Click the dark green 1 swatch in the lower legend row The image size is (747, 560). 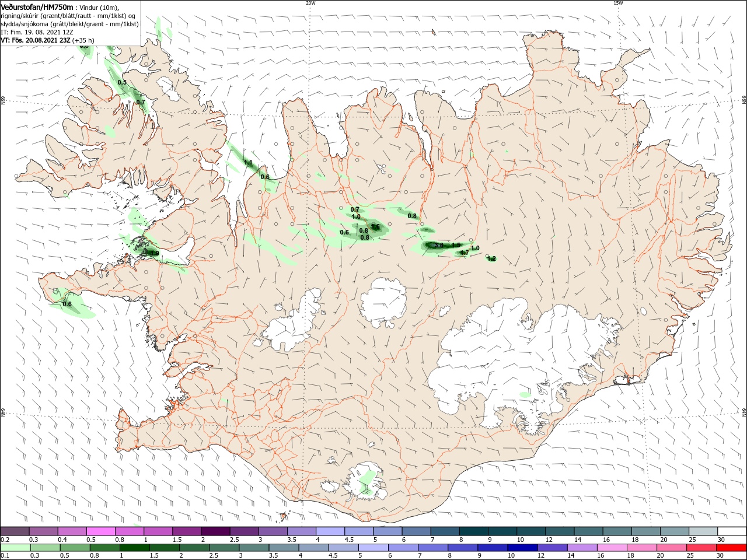coord(135,548)
